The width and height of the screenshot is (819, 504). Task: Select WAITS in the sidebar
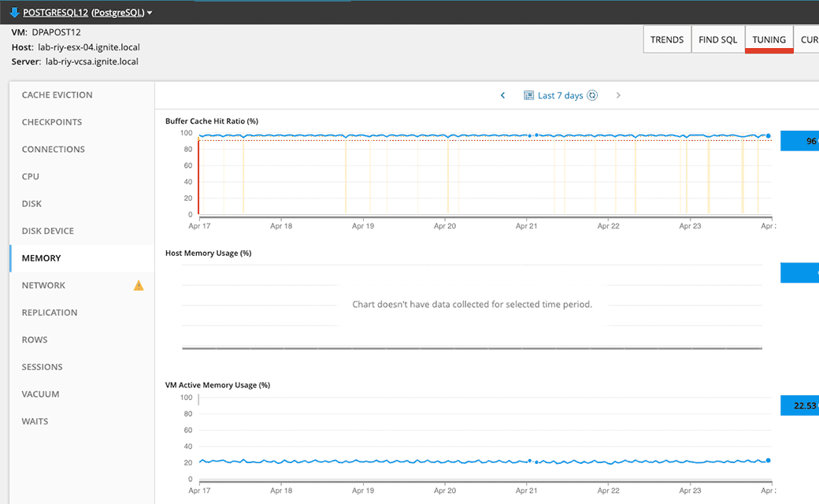click(35, 421)
